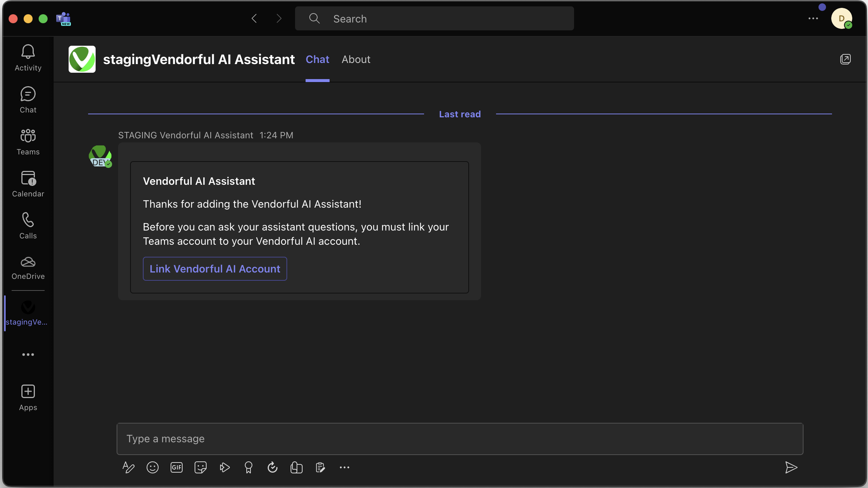Viewport: 868px width, 488px height.
Task: Open Calendar in the left rail
Action: (x=28, y=184)
